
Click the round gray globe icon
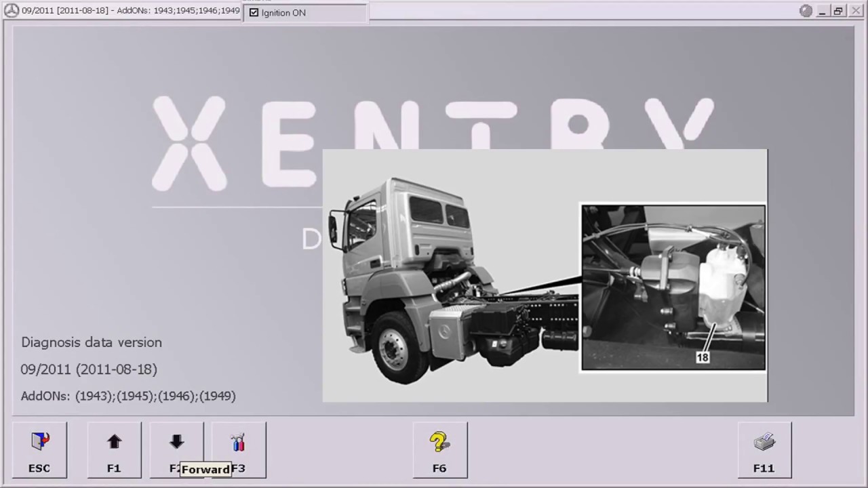point(806,11)
